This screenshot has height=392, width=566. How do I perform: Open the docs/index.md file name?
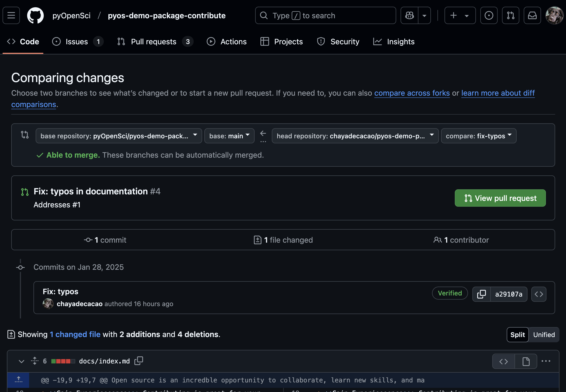tap(104, 361)
